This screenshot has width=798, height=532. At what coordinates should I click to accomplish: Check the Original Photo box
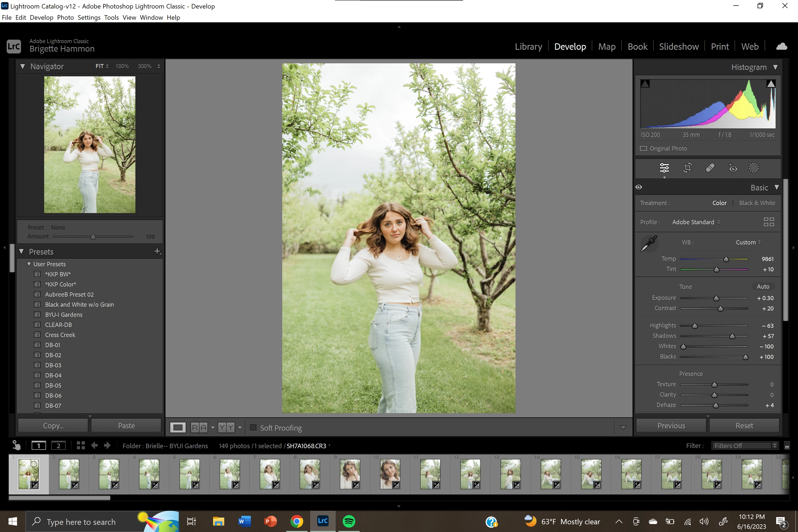(643, 149)
